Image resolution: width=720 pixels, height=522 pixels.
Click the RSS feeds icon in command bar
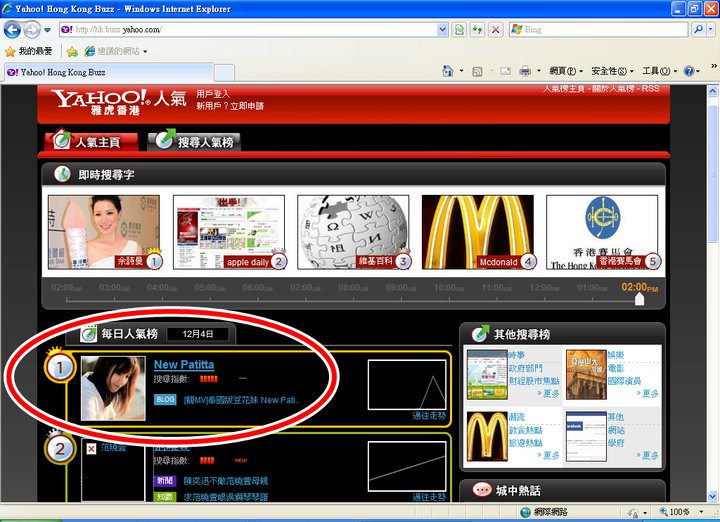478,71
